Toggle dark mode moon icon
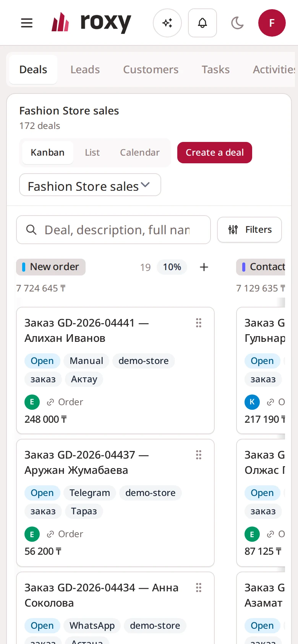Image resolution: width=298 pixels, height=644 pixels. [x=237, y=23]
